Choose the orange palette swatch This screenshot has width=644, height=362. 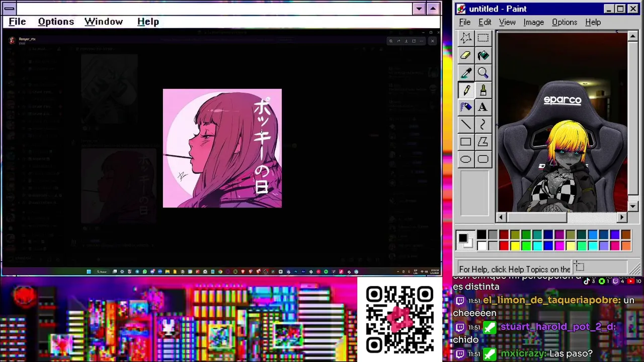[x=626, y=246]
